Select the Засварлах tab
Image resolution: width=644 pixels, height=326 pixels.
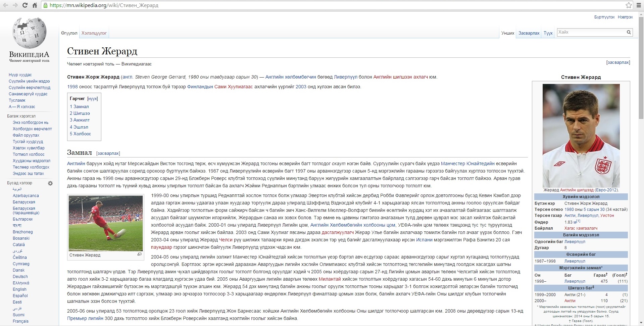(x=529, y=33)
